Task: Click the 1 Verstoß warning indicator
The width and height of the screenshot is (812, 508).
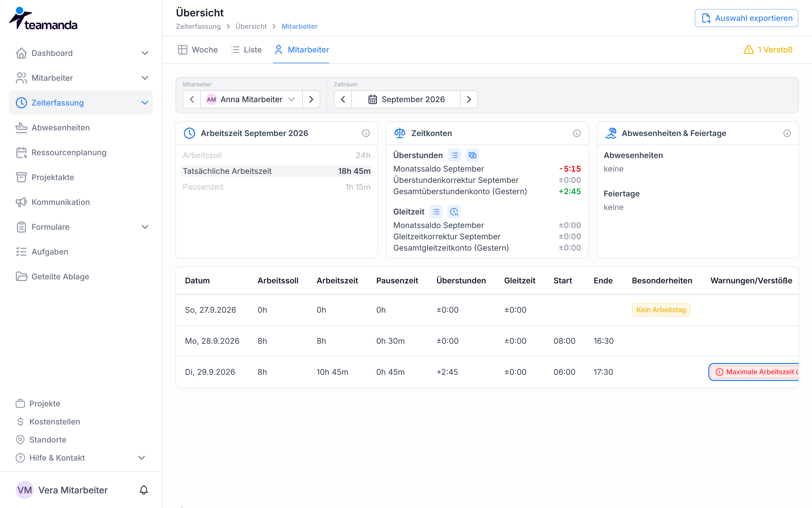Action: 768,50
